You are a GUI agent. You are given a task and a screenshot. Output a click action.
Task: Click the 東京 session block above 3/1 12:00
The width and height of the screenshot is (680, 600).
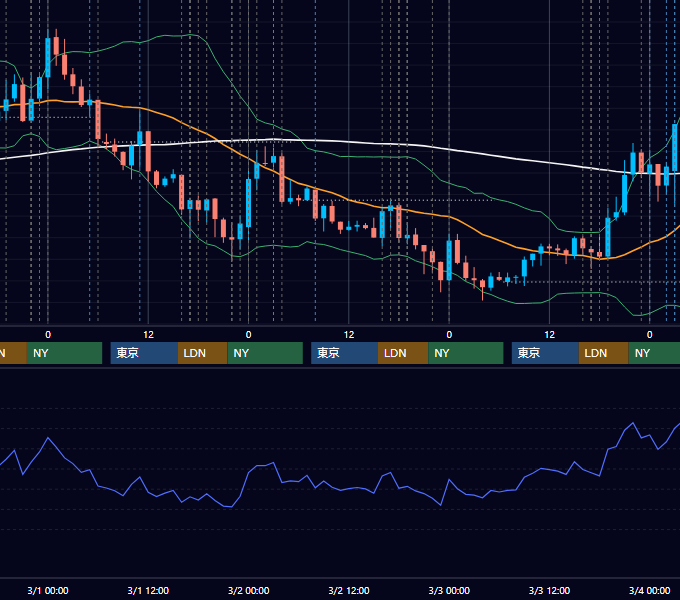tap(144, 353)
